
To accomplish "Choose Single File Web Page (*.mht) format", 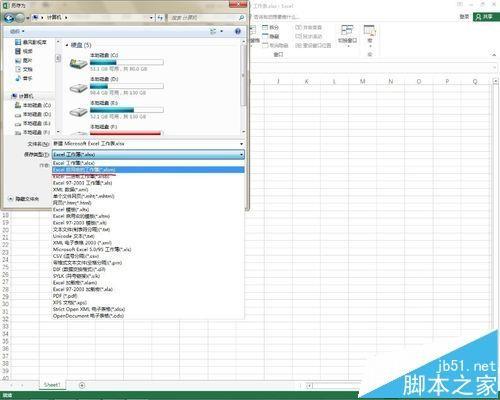I will [148, 196].
